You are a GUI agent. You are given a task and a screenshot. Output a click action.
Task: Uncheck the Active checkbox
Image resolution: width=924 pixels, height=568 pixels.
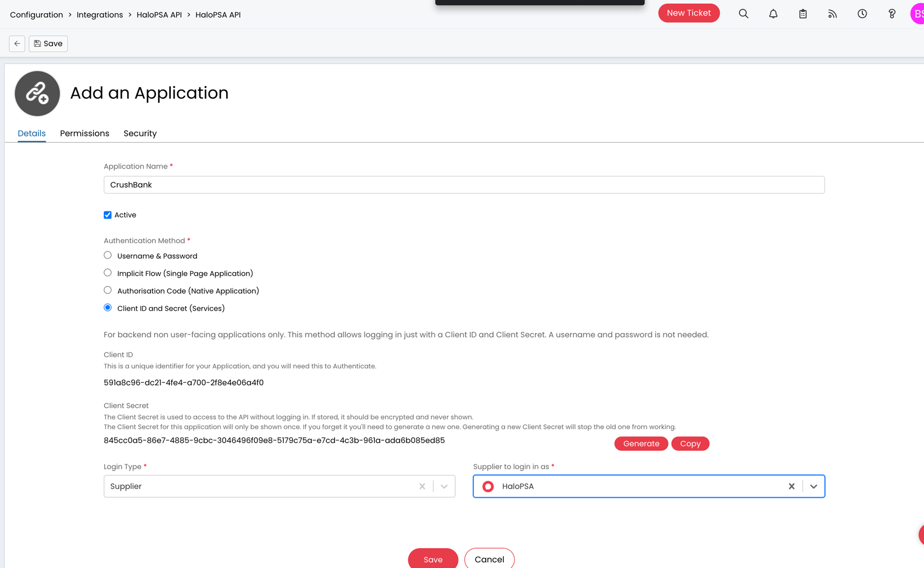coord(107,215)
